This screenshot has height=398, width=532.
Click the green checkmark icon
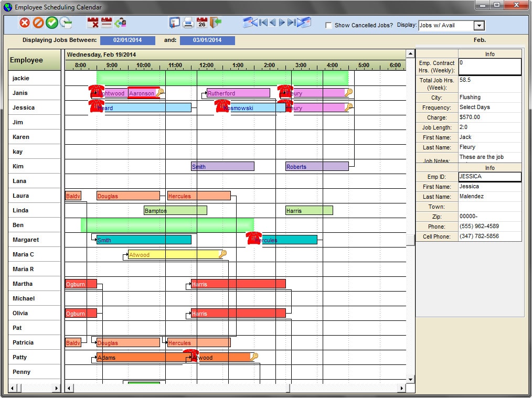click(x=52, y=23)
